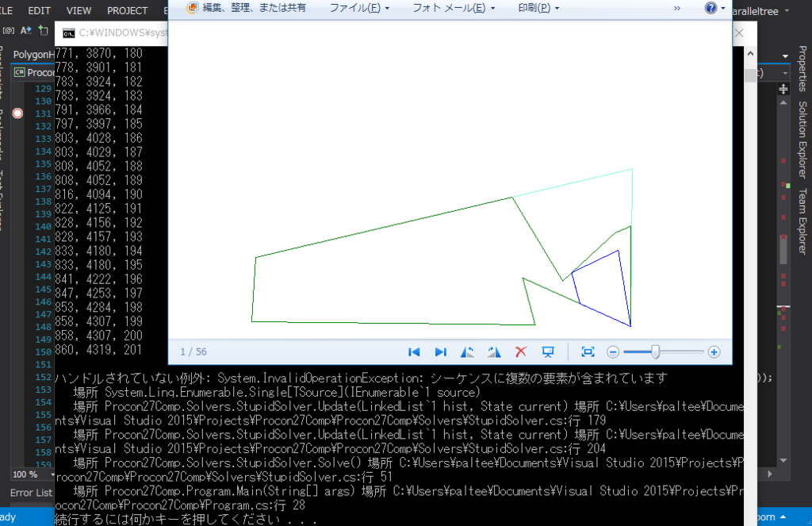Screen dimensions: 812x526
Task: Toggle breakpoint on line 131
Action: coord(17,113)
